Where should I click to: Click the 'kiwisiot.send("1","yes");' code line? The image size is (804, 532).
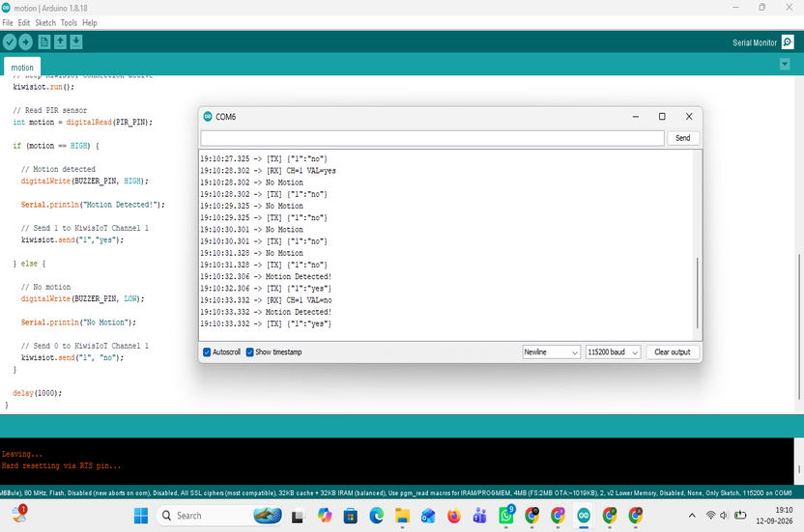pyautogui.click(x=72, y=239)
